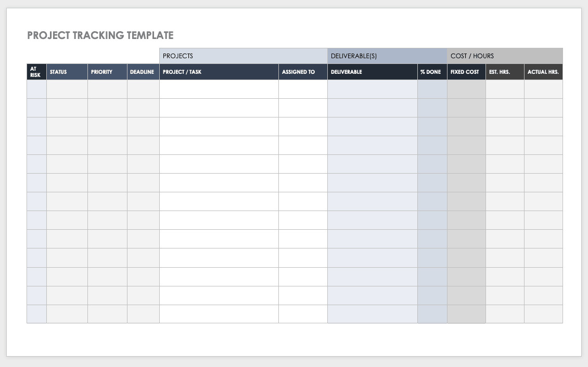Click the DELIVERABLE column header

pyautogui.click(x=372, y=72)
